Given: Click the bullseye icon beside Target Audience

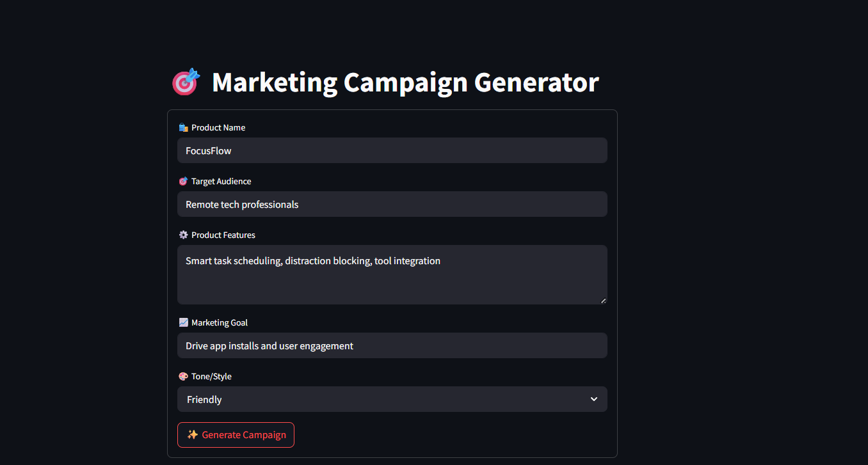Looking at the screenshot, I should [183, 182].
